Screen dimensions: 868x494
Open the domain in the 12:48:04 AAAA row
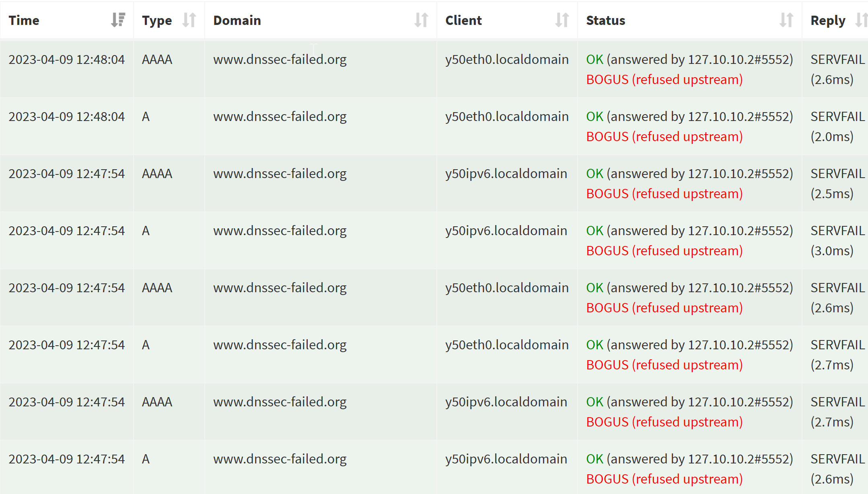pyautogui.click(x=280, y=59)
